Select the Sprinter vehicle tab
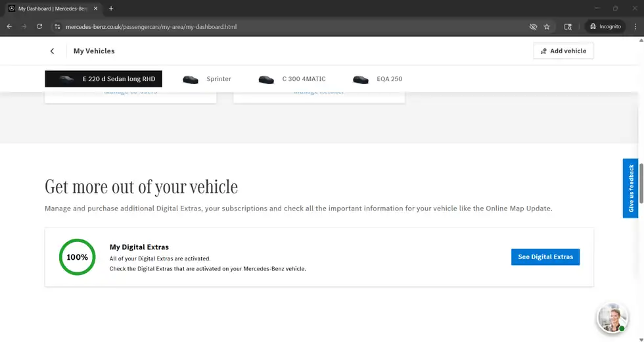 [207, 79]
